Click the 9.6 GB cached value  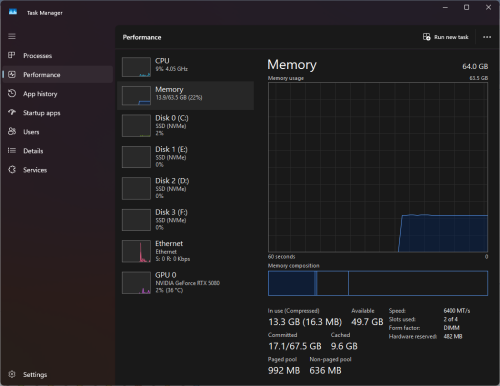(x=344, y=346)
